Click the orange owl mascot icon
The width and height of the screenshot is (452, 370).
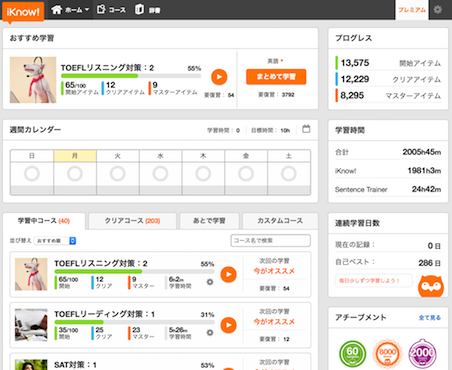tap(431, 286)
